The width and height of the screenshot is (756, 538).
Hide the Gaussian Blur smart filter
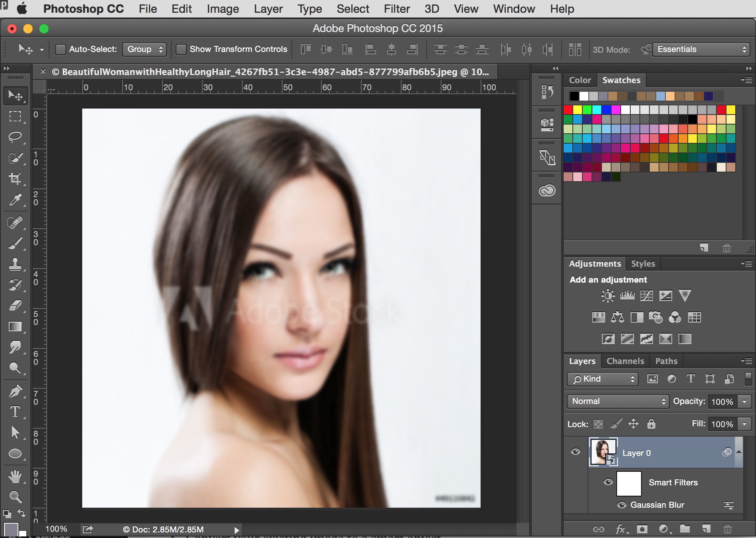(621, 505)
